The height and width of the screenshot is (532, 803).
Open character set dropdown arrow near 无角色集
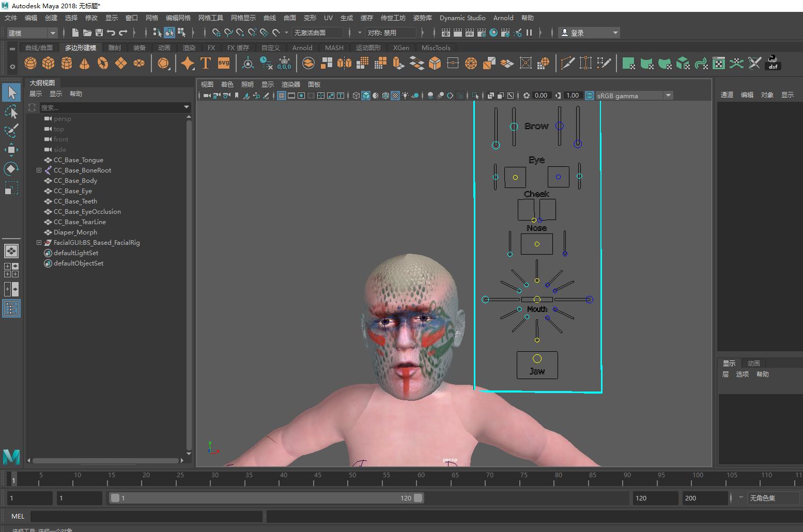click(741, 498)
